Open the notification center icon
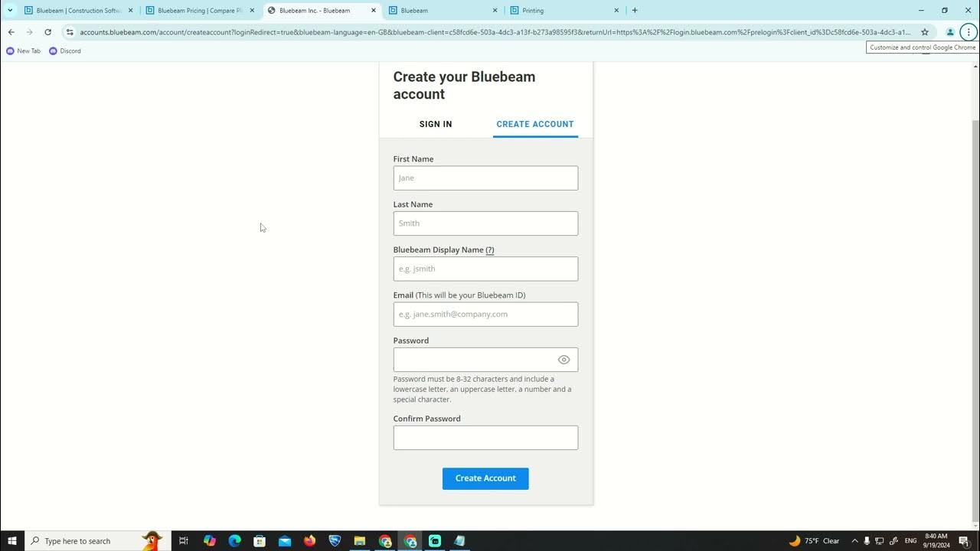Image resolution: width=980 pixels, height=551 pixels. coord(964,541)
